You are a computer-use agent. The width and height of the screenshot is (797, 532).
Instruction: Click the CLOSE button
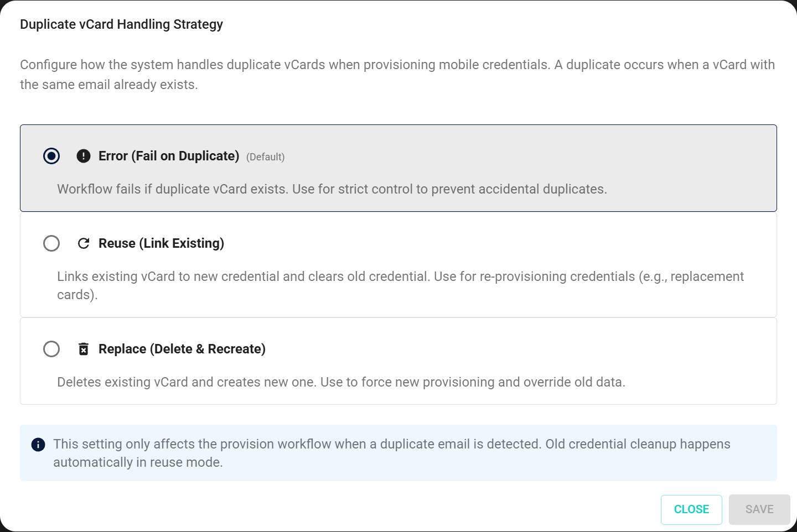coord(691,509)
